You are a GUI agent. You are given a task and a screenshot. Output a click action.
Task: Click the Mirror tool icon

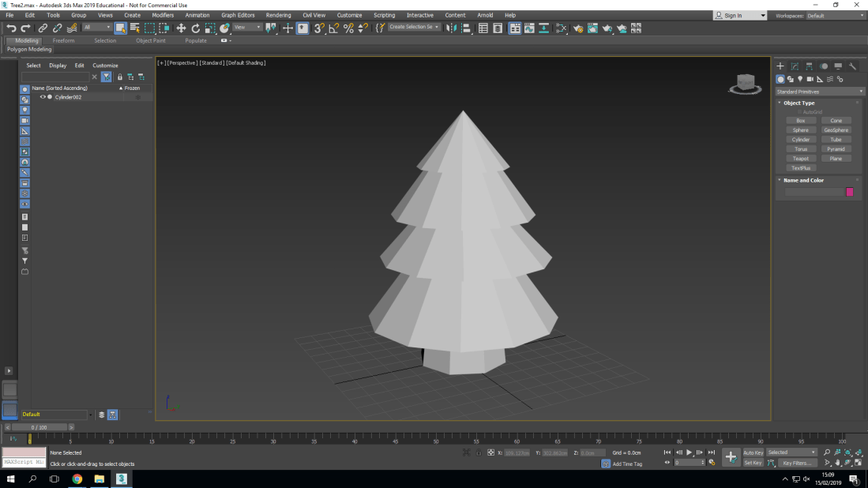pos(451,28)
